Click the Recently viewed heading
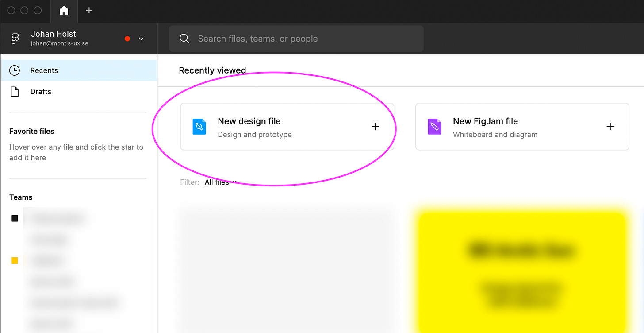Screen dimensions: 644x333 pos(212,70)
